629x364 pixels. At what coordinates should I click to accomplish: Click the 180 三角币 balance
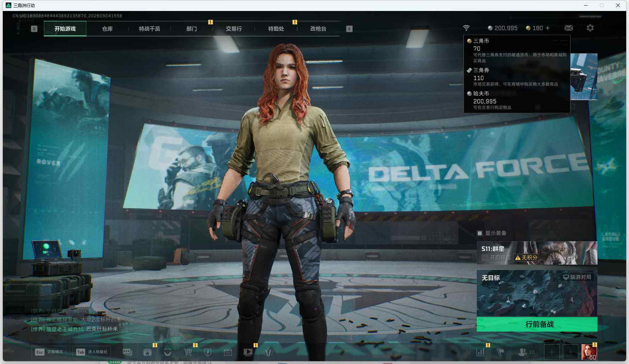534,28
